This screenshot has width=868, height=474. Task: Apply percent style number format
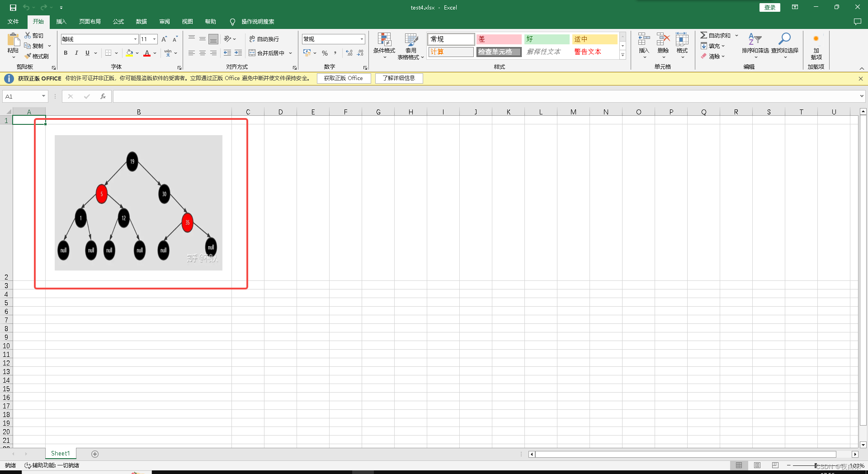325,53
